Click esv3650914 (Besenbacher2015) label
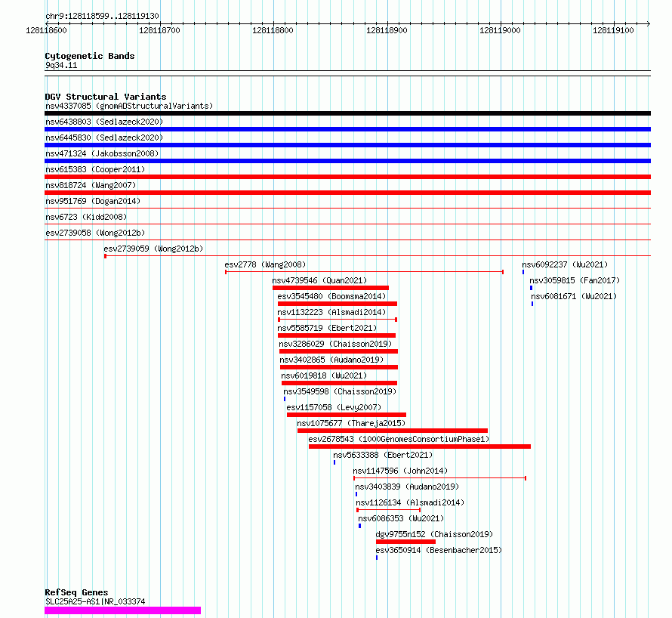Screen dimensions: 672x618 tap(439, 550)
